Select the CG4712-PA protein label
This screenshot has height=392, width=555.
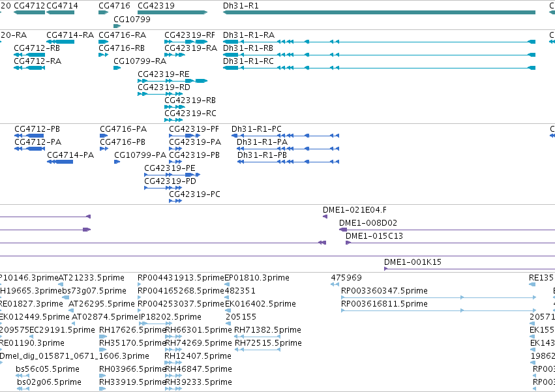coord(38,142)
